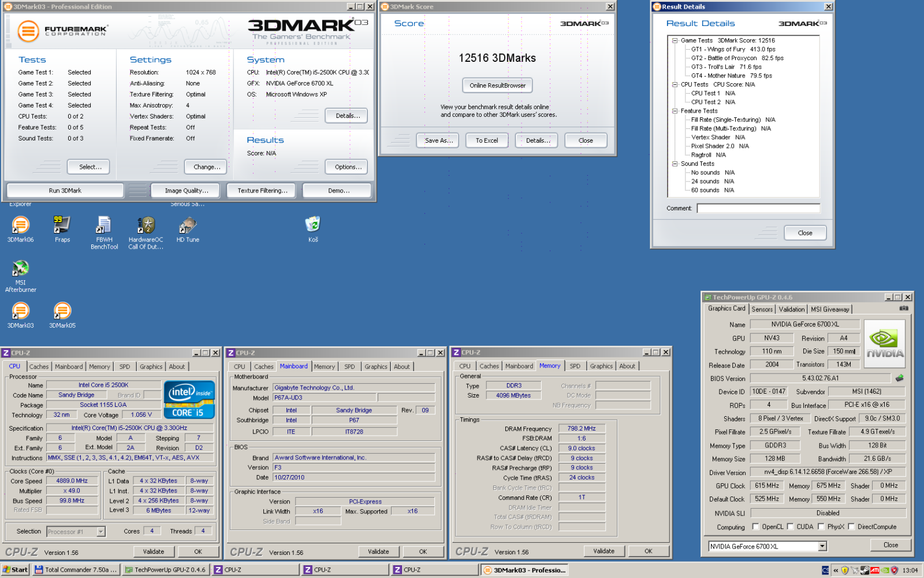Viewport: 924px width, 578px height.
Task: Click the GPU-Z BIOS save chip icon
Action: pos(899,378)
